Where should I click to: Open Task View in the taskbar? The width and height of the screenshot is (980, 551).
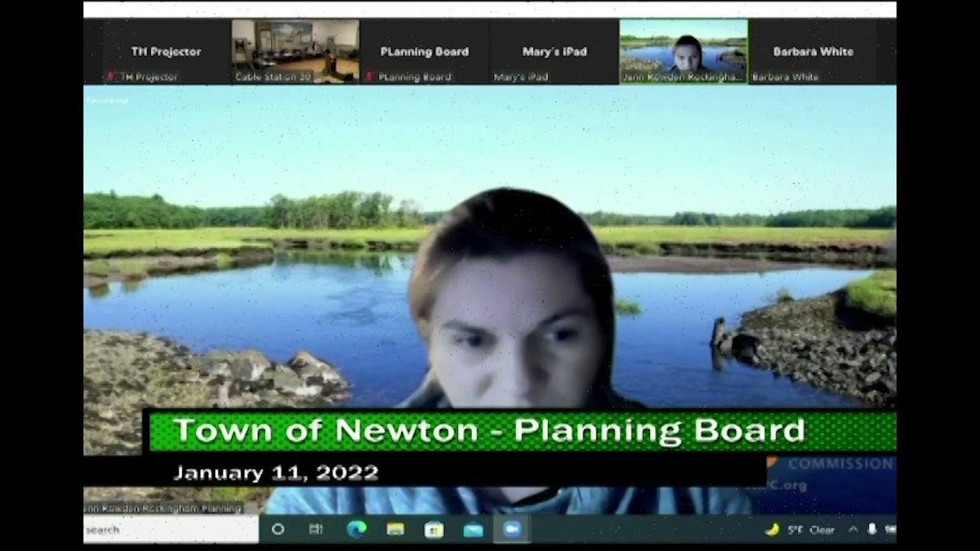pos(315,530)
